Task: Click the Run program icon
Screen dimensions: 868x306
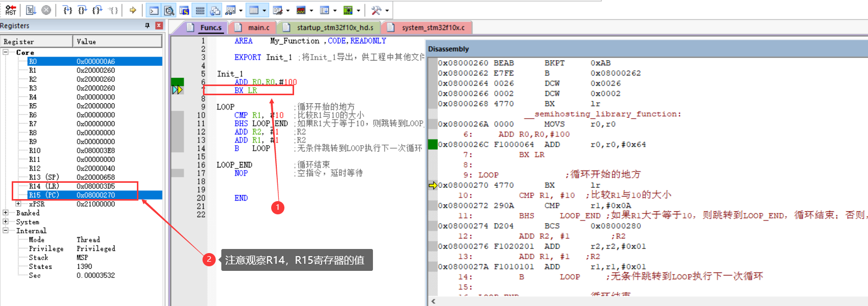Action: tap(31, 10)
